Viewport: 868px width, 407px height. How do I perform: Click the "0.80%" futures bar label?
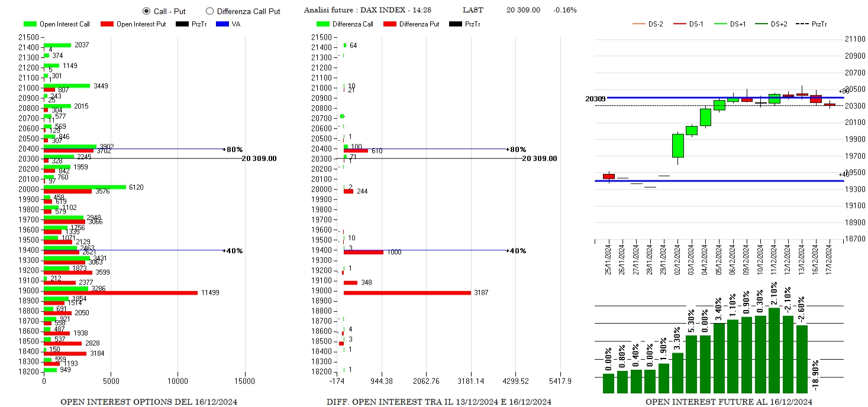click(622, 357)
